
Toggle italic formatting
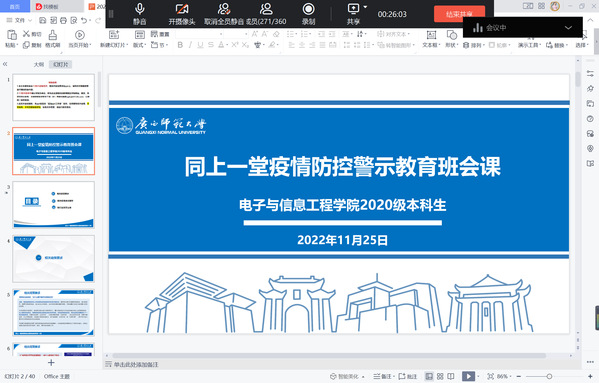tap(190, 45)
